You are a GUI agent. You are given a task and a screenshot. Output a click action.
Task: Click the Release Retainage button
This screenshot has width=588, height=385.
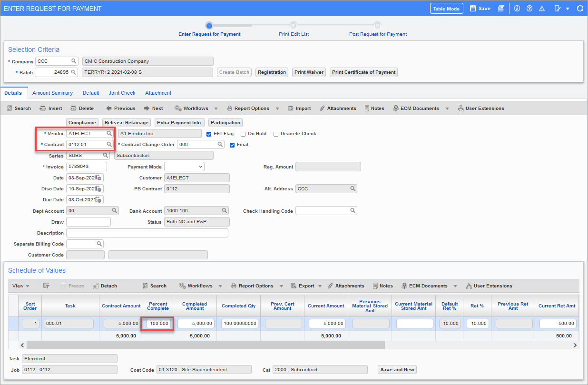127,123
